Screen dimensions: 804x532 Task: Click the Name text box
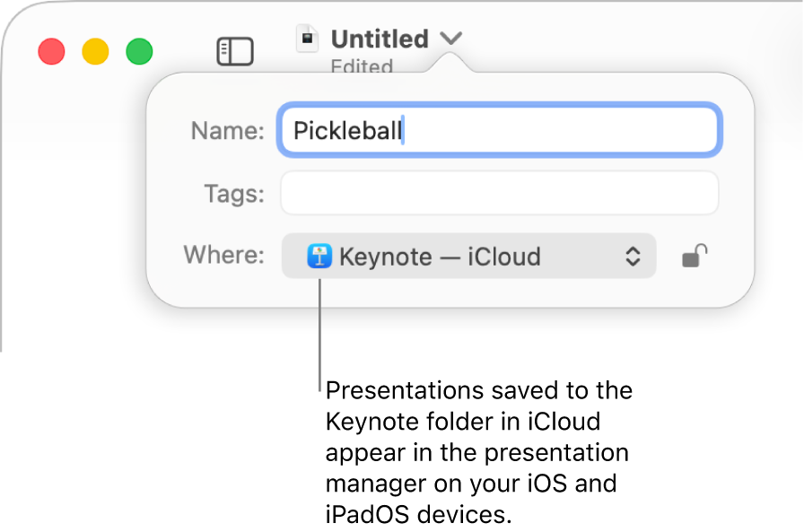[x=499, y=130]
